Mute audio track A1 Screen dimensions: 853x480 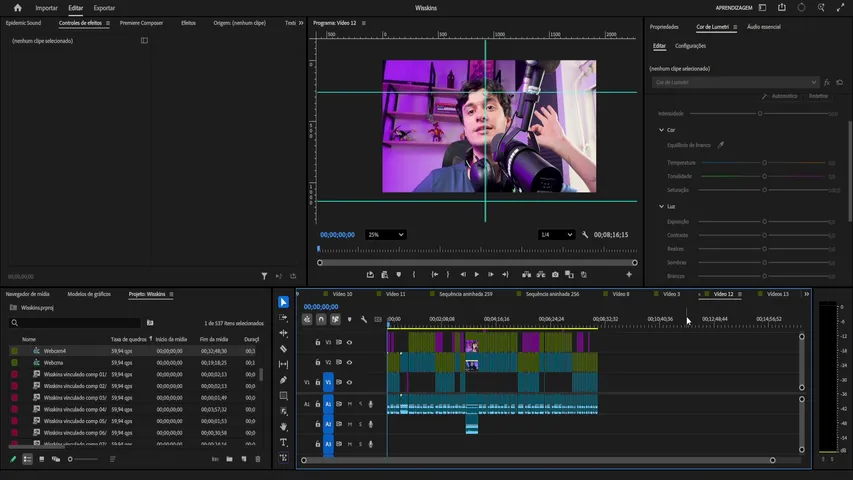tap(350, 404)
